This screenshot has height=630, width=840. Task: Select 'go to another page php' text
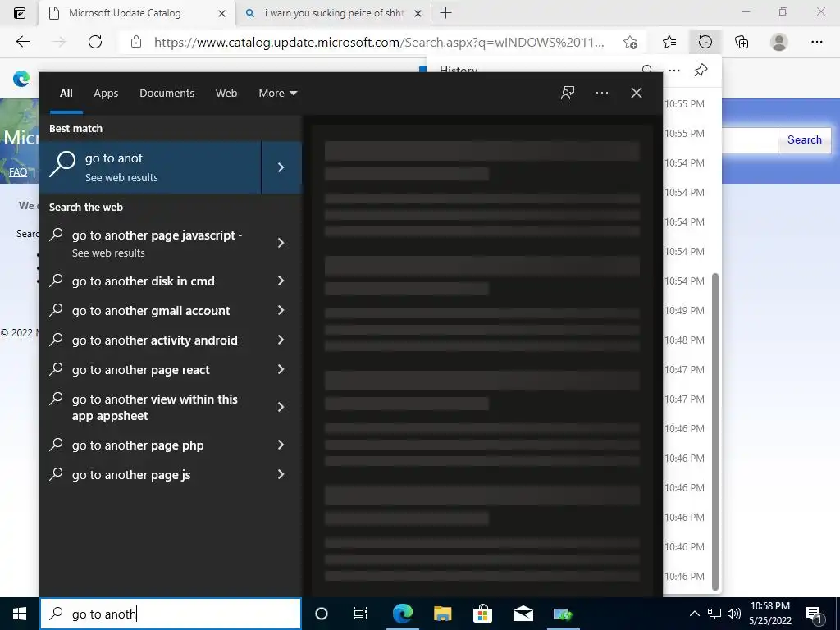point(138,445)
